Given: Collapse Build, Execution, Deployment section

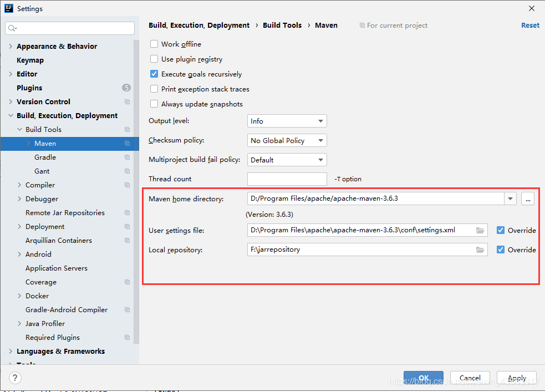Looking at the screenshot, I should [x=11, y=116].
